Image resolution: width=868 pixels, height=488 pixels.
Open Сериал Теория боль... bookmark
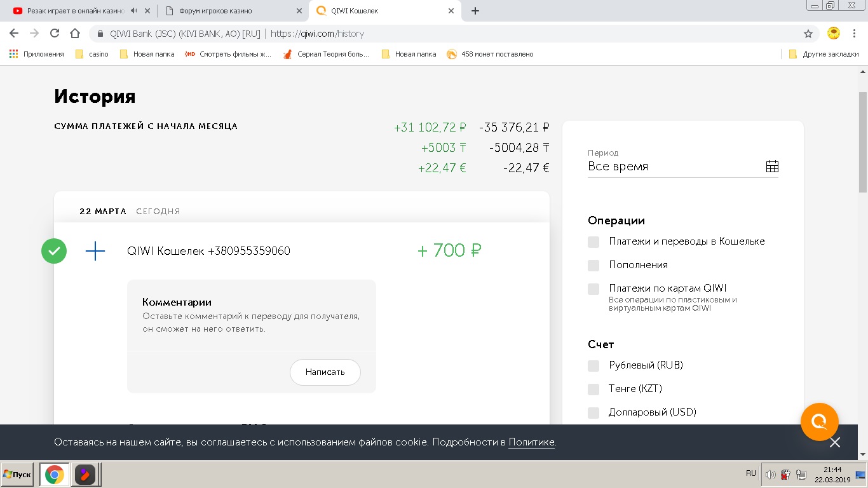[x=326, y=54]
